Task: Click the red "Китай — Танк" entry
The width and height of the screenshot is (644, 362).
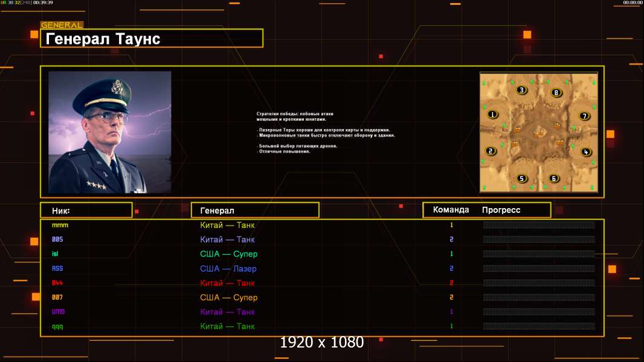Action: point(227,283)
